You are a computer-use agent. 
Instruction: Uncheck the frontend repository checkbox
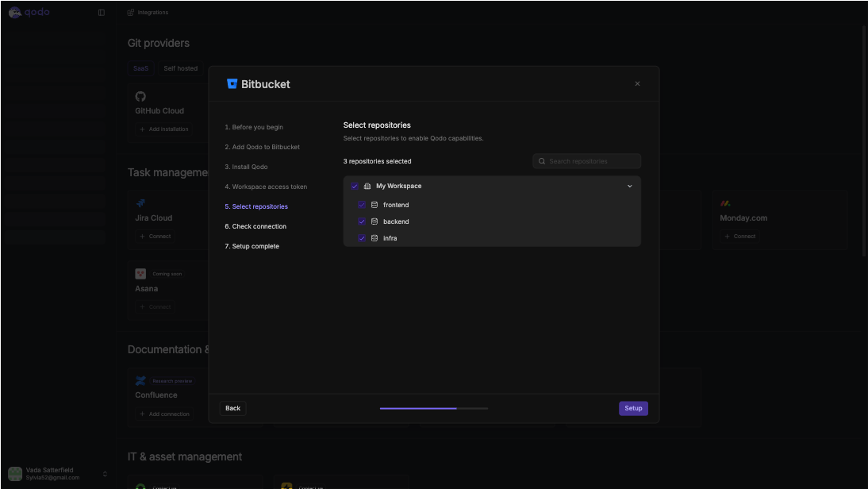point(362,205)
